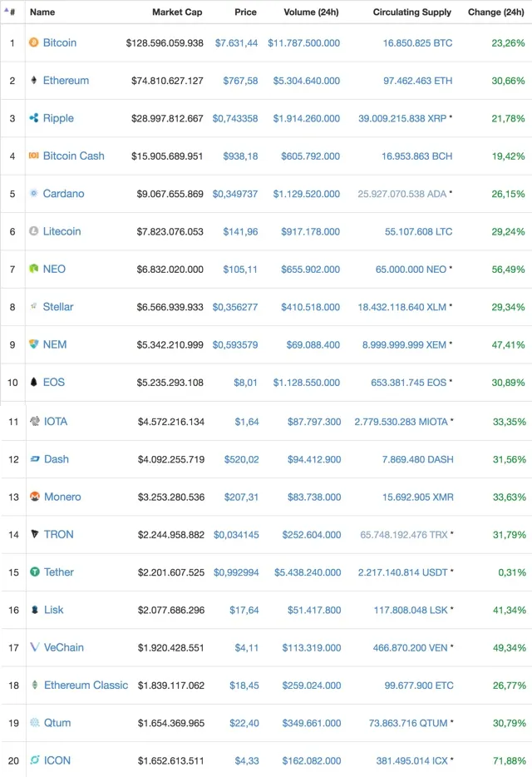This screenshot has width=532, height=777.
Task: Click the IOTA logo icon
Action: point(35,421)
